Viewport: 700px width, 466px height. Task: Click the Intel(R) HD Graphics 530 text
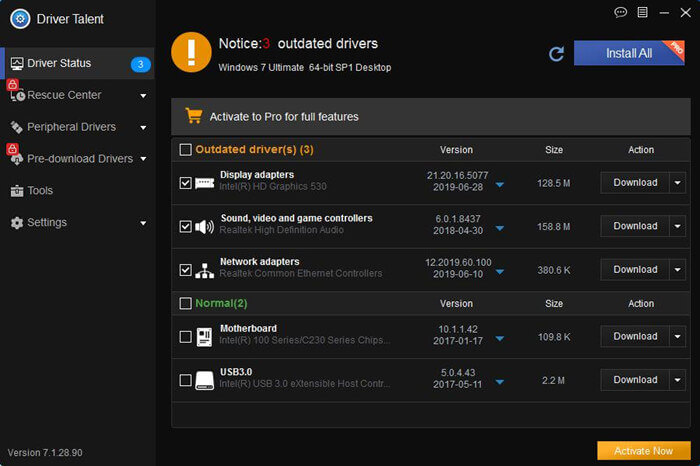(273, 187)
